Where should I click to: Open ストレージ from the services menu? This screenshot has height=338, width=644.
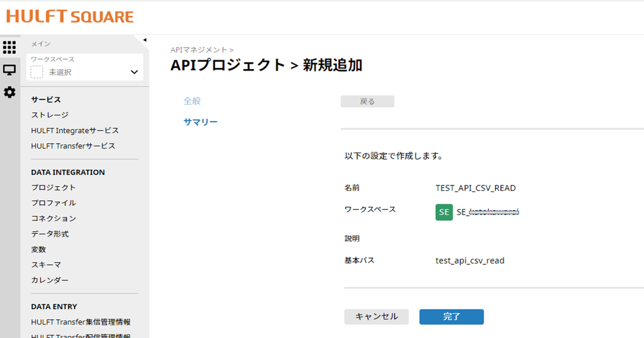coord(49,115)
